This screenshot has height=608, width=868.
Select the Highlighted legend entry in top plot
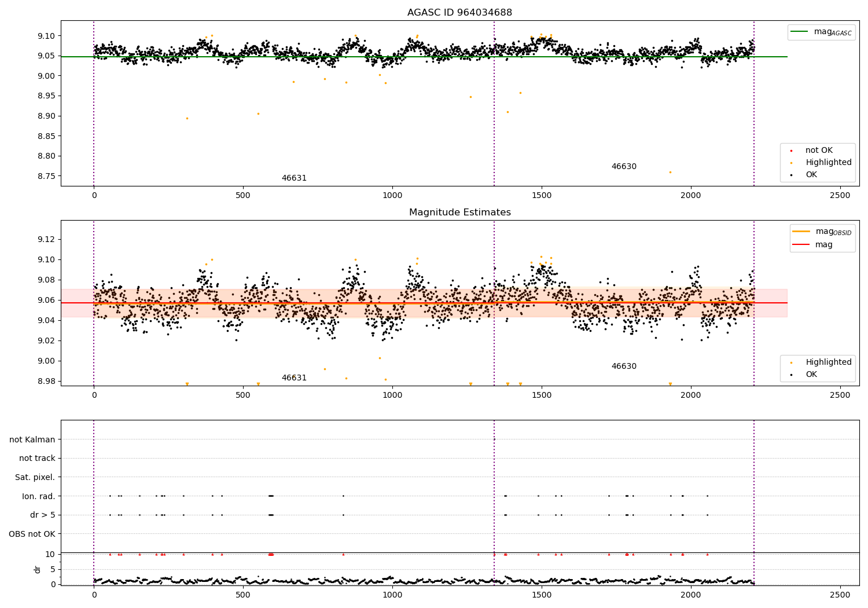point(821,163)
